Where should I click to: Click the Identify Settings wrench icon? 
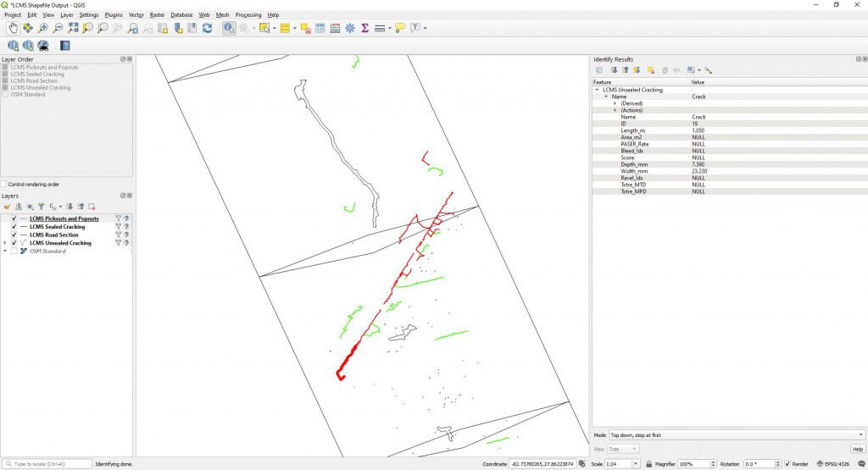coord(708,70)
